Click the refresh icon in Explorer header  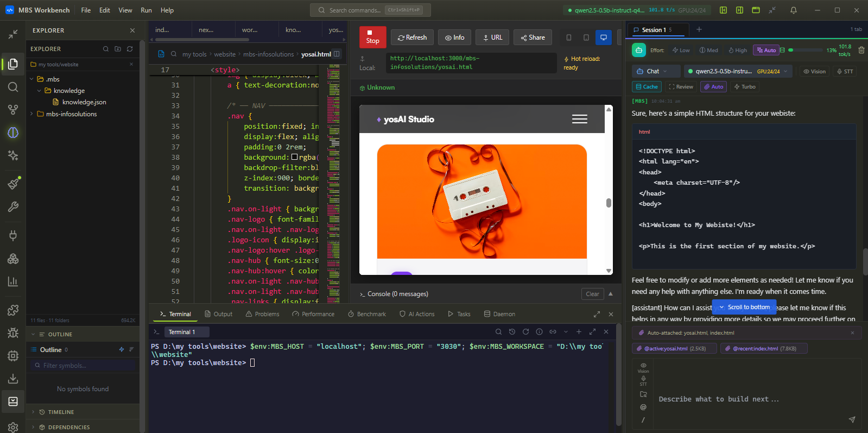click(x=130, y=49)
